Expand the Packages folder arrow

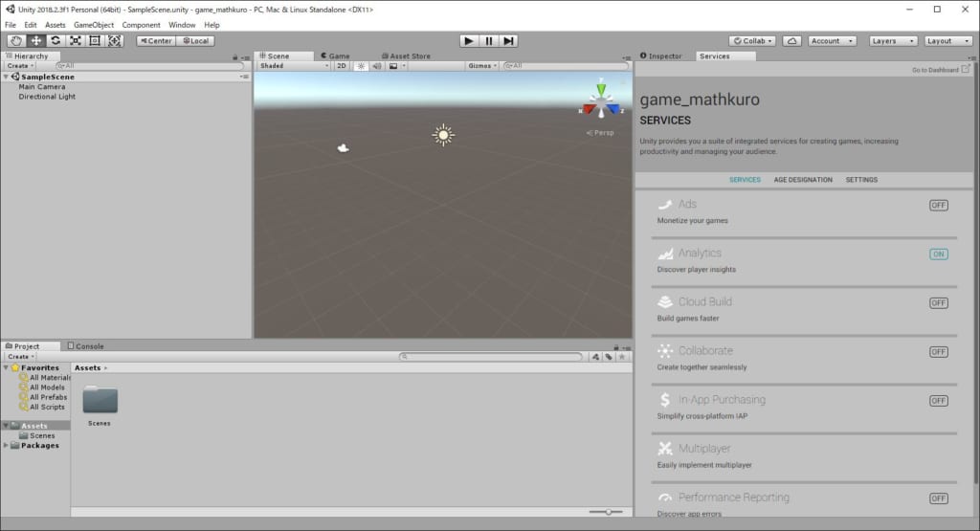tap(7, 446)
